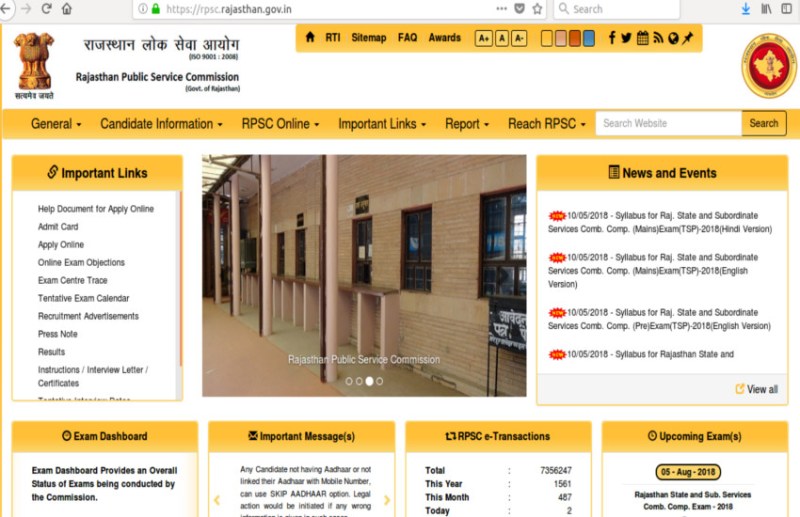Screen dimensions: 800x517
Task: Click the browser home button
Action: click(67, 9)
